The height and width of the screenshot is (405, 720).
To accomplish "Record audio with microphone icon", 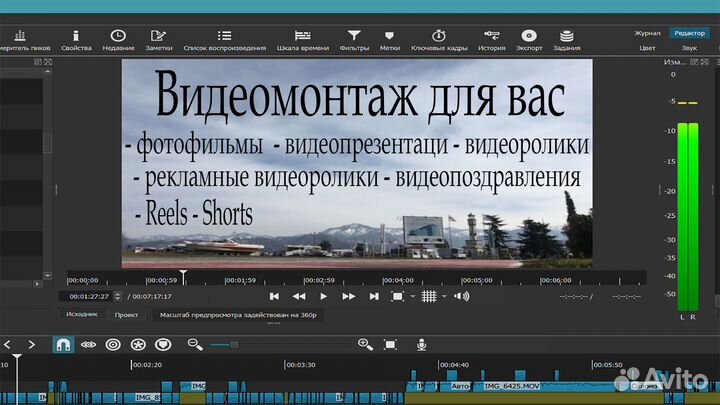I will point(422,344).
